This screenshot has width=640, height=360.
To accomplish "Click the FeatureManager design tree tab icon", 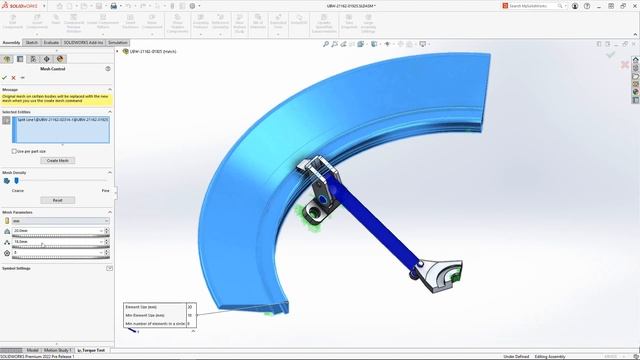I will click(7, 59).
